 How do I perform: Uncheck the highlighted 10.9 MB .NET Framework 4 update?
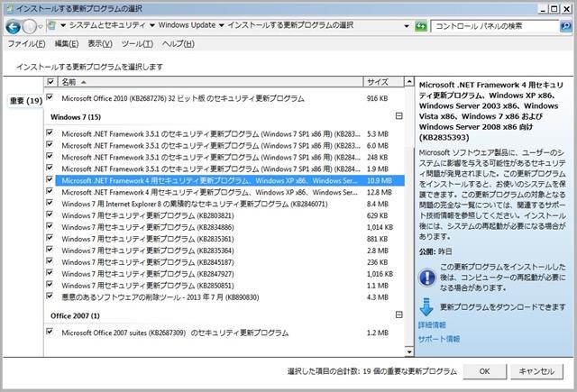(50, 180)
